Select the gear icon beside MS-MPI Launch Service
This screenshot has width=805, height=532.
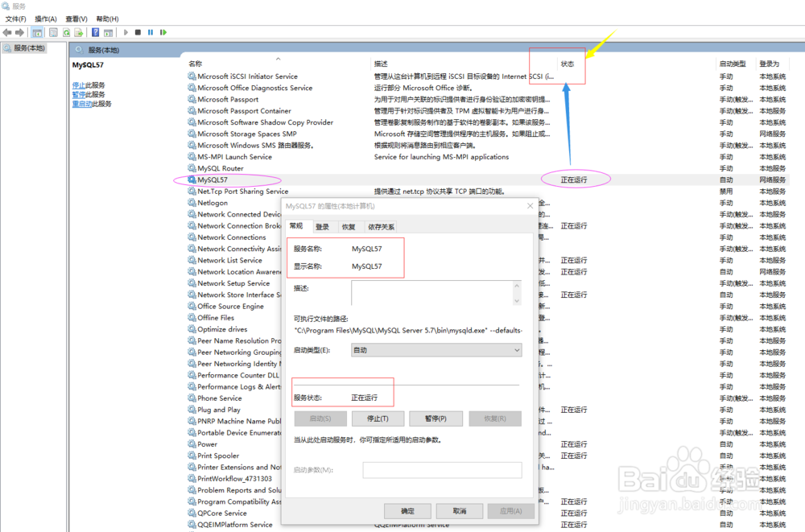click(192, 157)
